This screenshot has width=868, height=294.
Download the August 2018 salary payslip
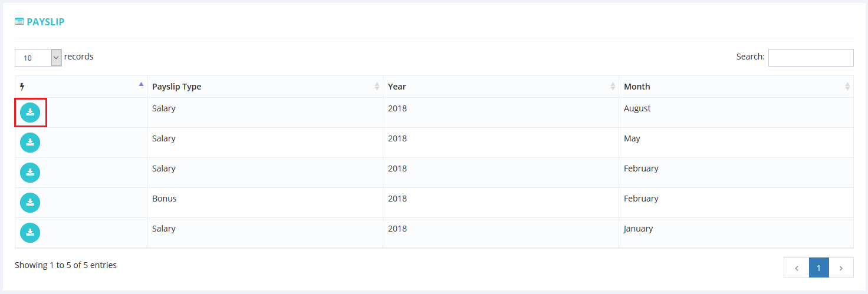click(30, 113)
